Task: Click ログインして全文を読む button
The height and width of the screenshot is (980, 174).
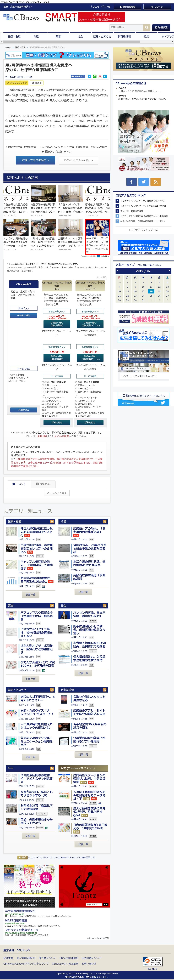Action: 78,161
